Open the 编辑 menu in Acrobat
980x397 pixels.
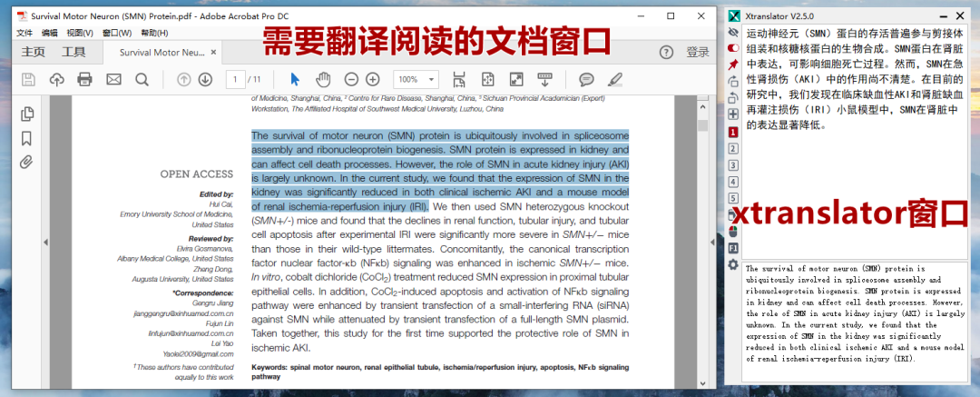[49, 34]
